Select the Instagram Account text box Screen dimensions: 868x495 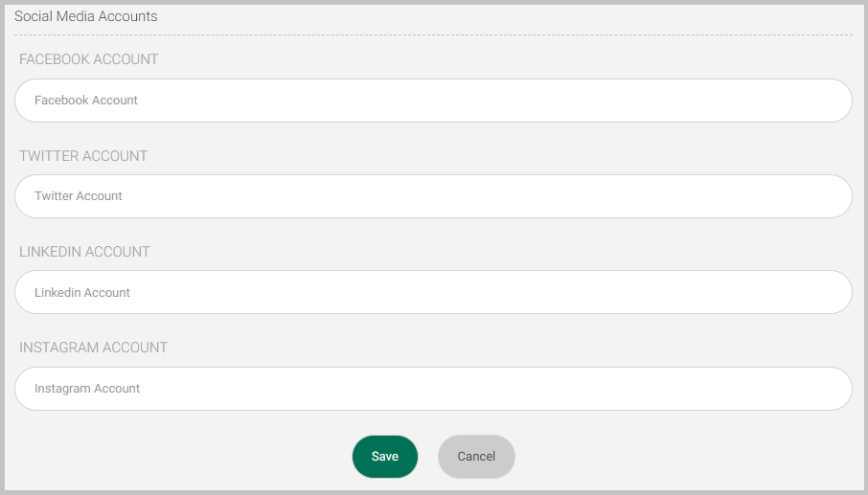pos(433,389)
